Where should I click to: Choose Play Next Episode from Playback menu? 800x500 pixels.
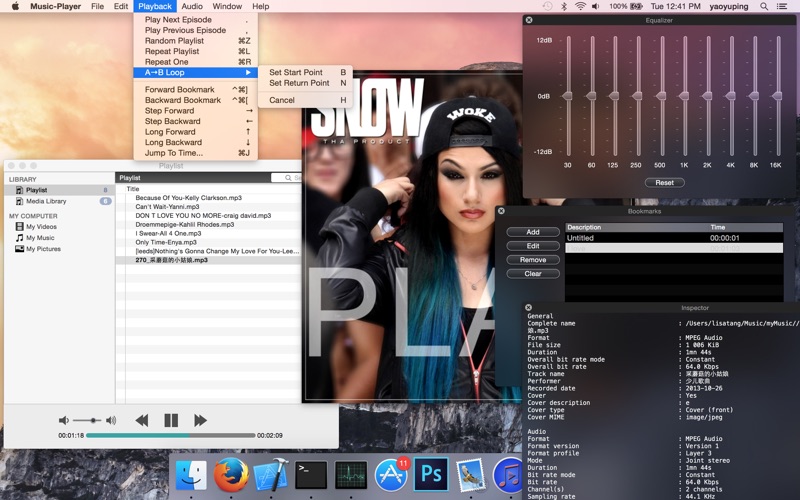click(x=195, y=19)
